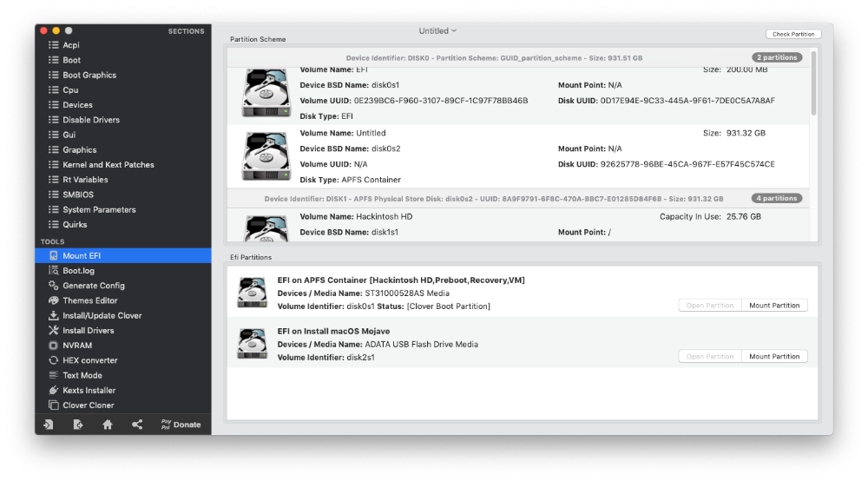Click EFI on Install macOS Mojave title
The image size is (868, 481).
pyautogui.click(x=333, y=331)
